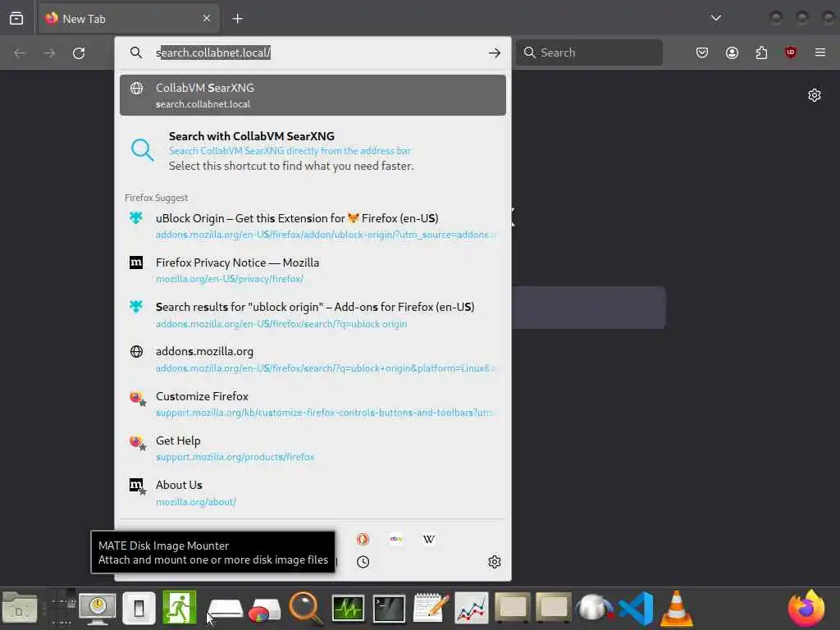Open a new tab with plus button
The width and height of the screenshot is (840, 630).
pyautogui.click(x=237, y=19)
